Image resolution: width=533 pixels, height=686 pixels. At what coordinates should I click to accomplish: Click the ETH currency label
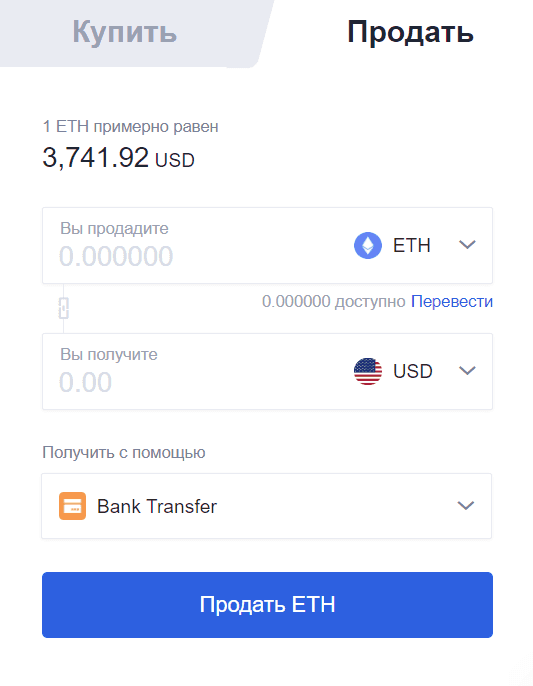(412, 245)
